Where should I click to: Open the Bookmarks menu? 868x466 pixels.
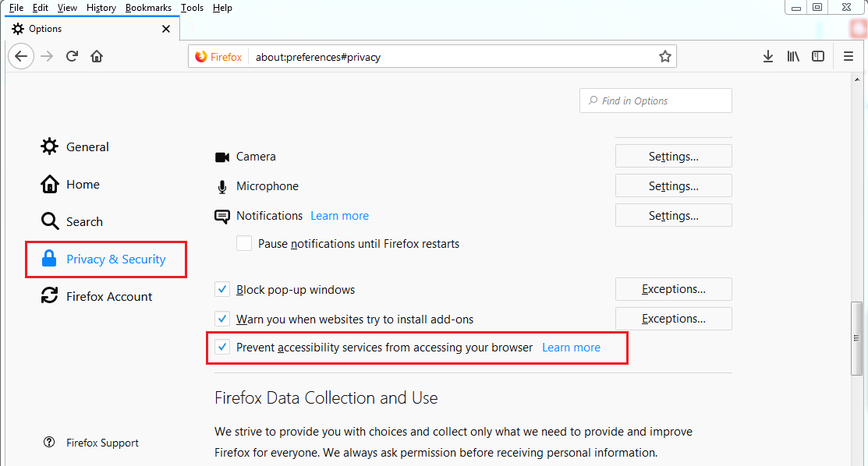[x=148, y=8]
